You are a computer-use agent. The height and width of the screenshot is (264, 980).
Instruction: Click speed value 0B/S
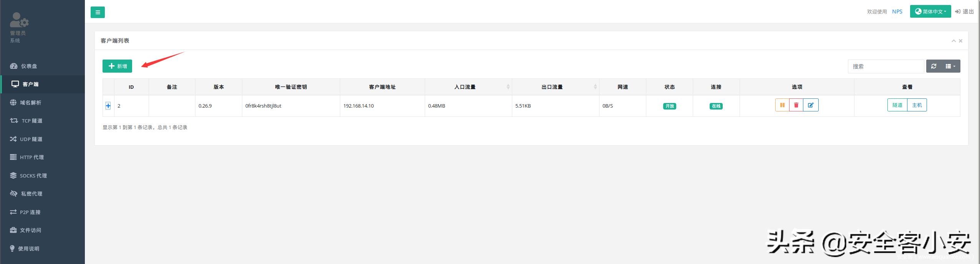[x=608, y=106]
